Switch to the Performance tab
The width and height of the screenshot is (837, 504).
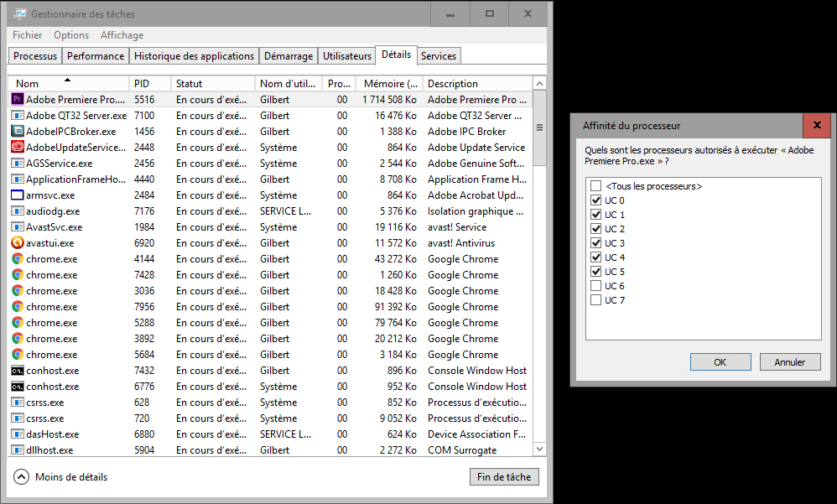click(x=96, y=56)
